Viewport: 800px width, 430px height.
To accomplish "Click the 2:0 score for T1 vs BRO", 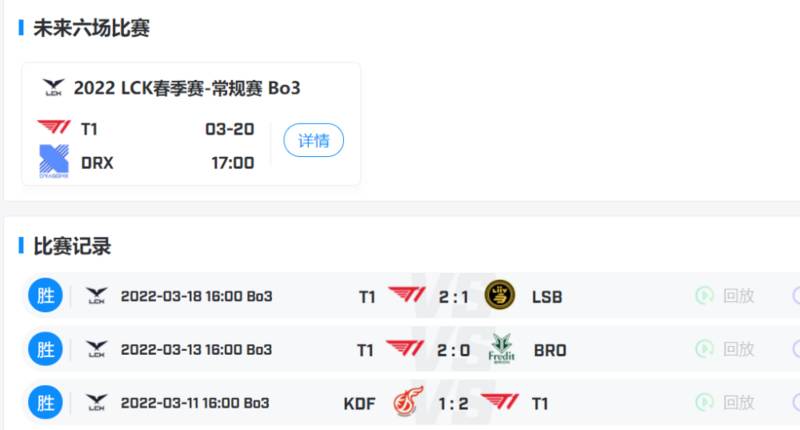I will click(452, 349).
